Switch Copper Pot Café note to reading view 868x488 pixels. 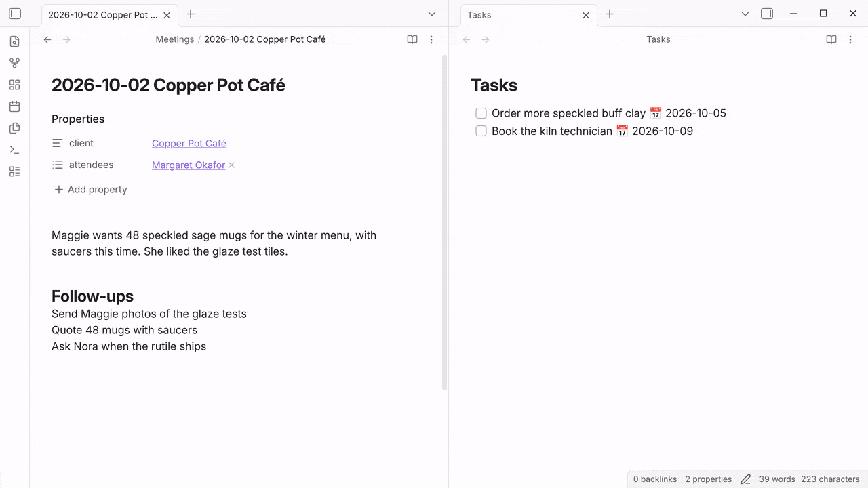pos(412,39)
